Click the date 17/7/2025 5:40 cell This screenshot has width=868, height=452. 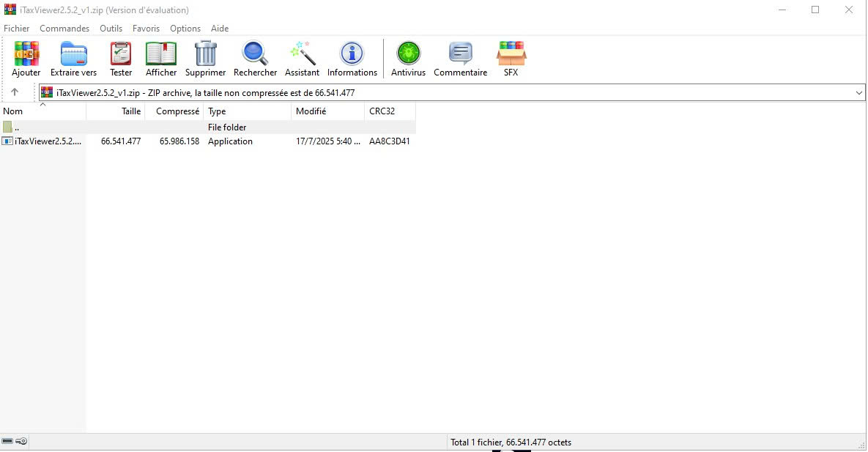point(327,141)
